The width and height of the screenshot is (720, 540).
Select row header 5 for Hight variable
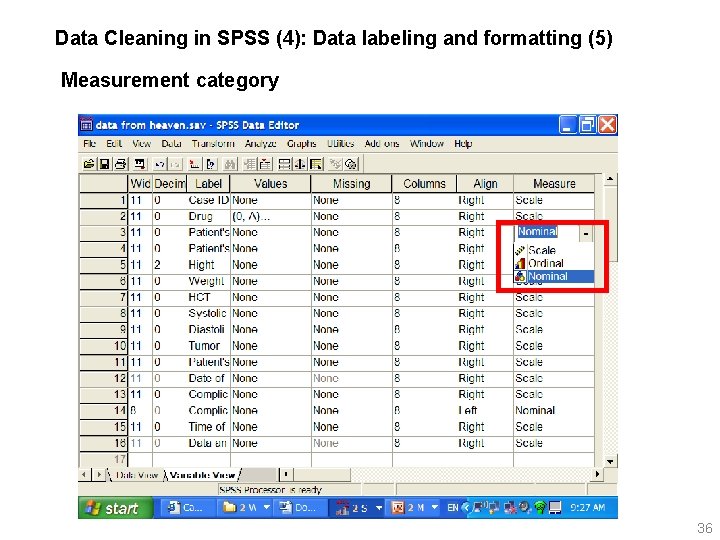point(103,265)
